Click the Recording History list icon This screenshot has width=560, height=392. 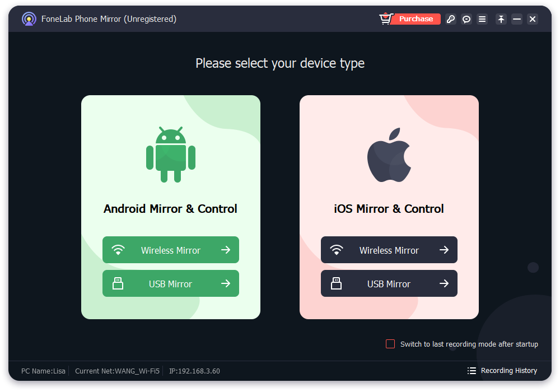(472, 371)
